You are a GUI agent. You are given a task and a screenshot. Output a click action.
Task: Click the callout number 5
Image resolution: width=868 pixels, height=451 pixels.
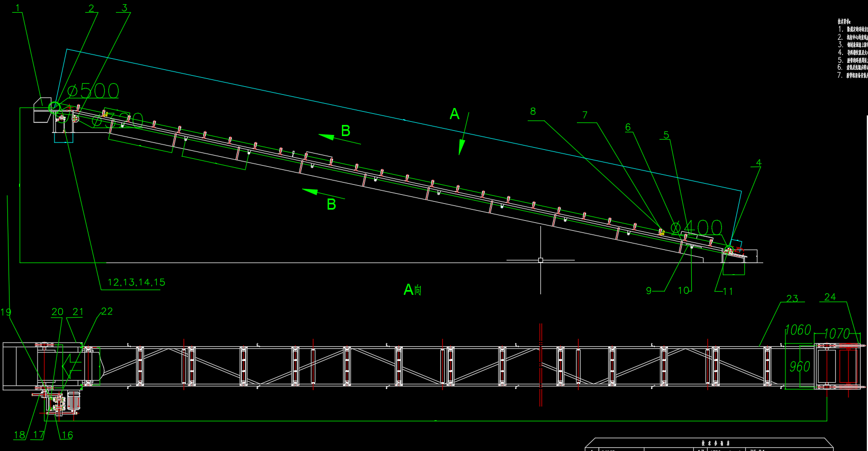point(666,135)
